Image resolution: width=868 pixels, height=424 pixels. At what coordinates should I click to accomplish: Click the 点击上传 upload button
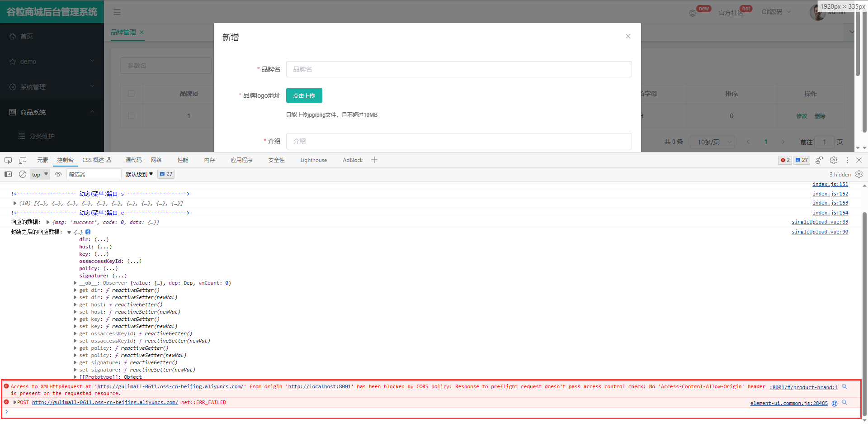click(x=304, y=95)
